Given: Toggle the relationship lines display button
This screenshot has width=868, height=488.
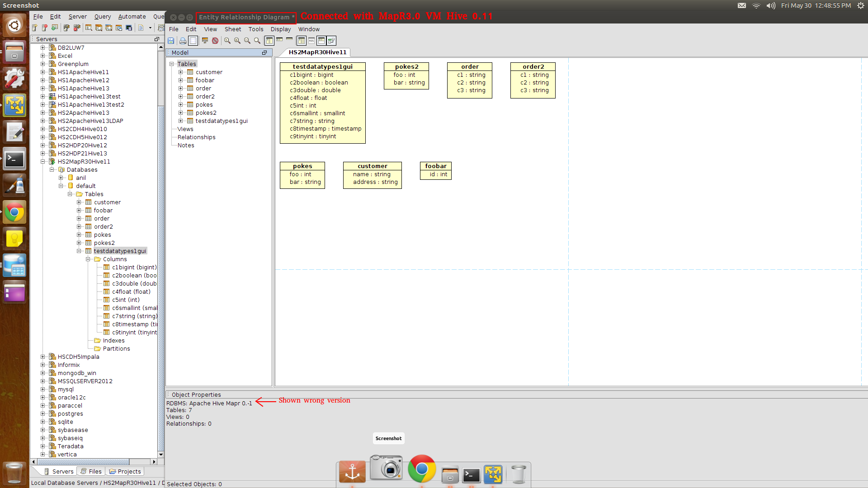Looking at the screenshot, I should coord(331,41).
